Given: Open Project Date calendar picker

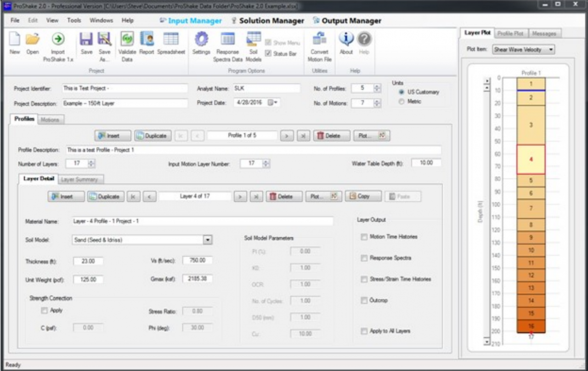Looking at the screenshot, I should point(272,102).
